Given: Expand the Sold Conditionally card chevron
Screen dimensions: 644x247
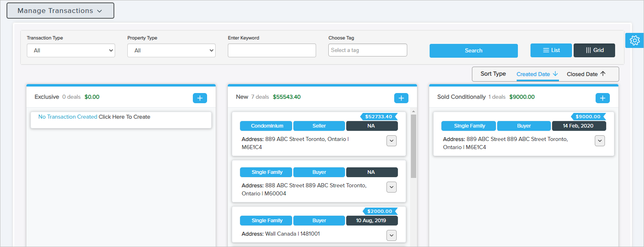Looking at the screenshot, I should pyautogui.click(x=600, y=141).
